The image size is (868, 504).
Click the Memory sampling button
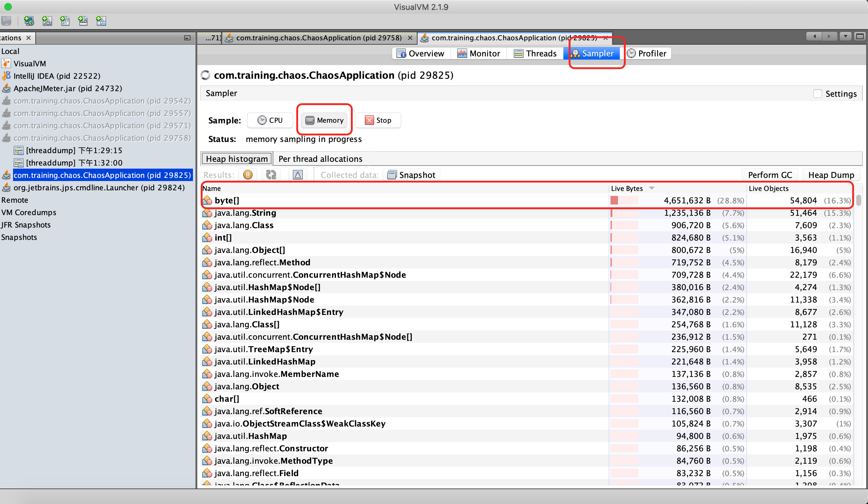pos(324,120)
